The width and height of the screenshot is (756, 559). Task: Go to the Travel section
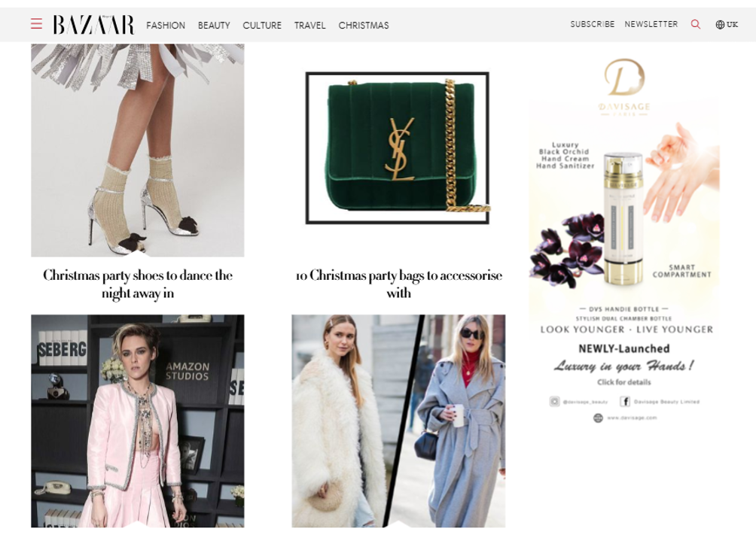click(x=309, y=25)
